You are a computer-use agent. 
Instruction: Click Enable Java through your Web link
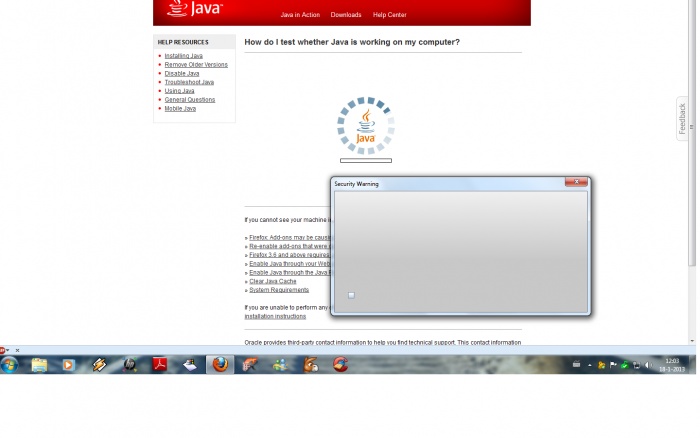pos(289,264)
